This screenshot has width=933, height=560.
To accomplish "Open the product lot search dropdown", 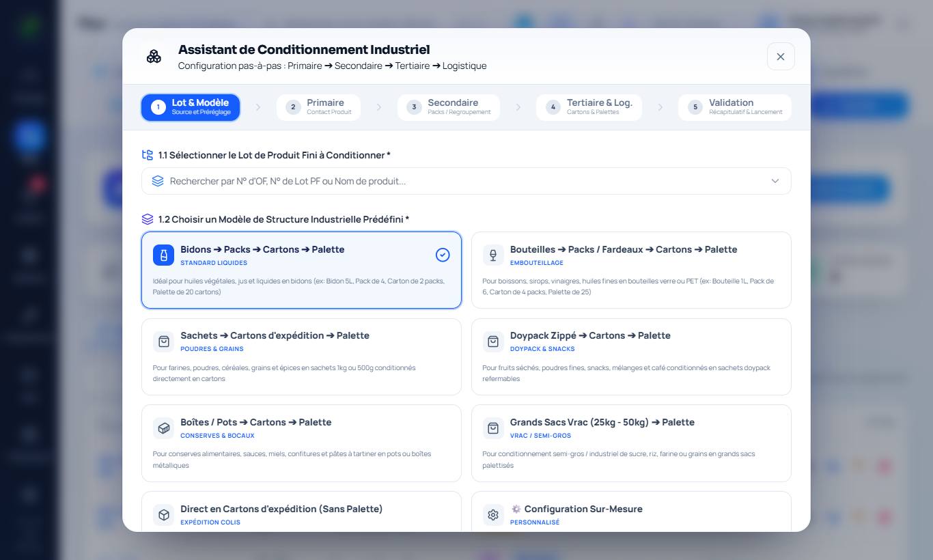I will click(466, 181).
